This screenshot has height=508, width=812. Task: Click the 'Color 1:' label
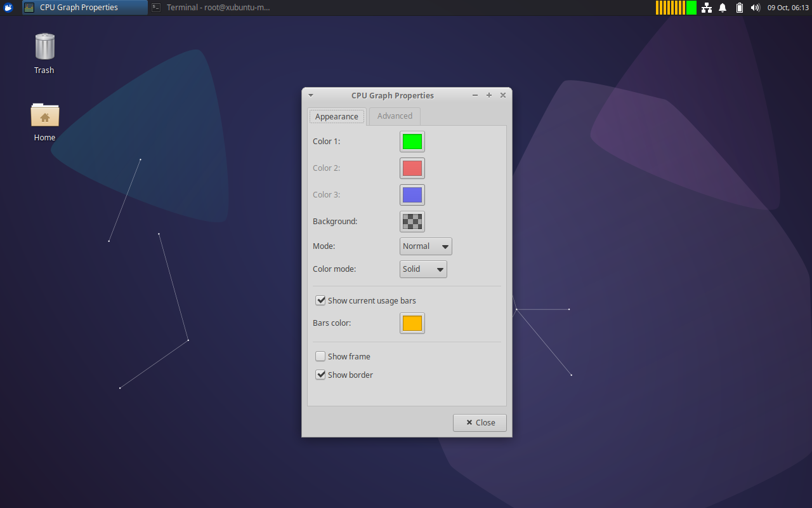[x=327, y=142]
